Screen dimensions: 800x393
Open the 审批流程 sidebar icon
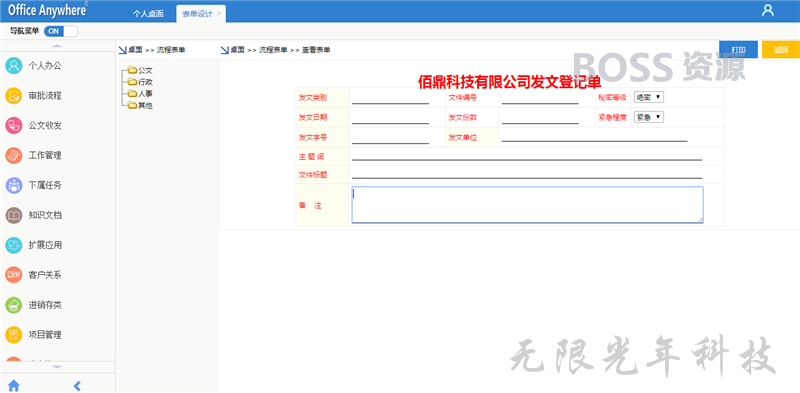[x=14, y=95]
